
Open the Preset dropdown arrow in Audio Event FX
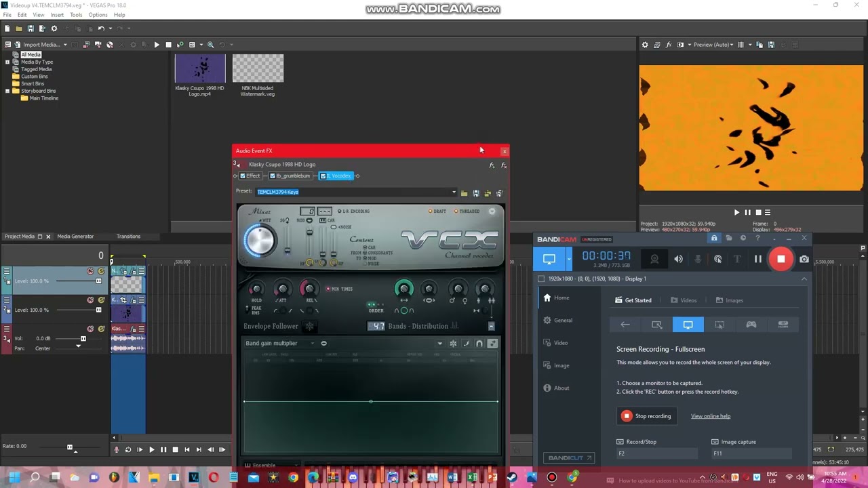(x=454, y=192)
